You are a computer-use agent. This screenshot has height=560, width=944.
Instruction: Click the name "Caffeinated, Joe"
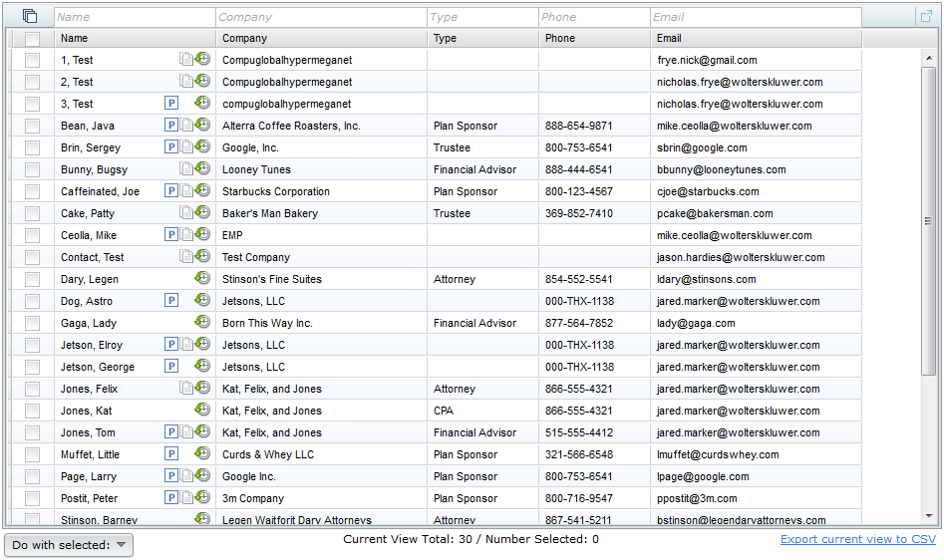(100, 191)
